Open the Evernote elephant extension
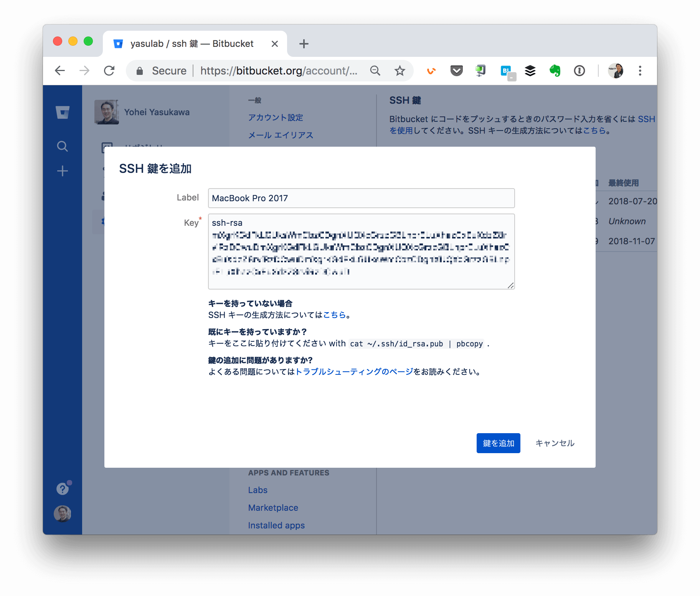The width and height of the screenshot is (700, 596). [x=555, y=71]
